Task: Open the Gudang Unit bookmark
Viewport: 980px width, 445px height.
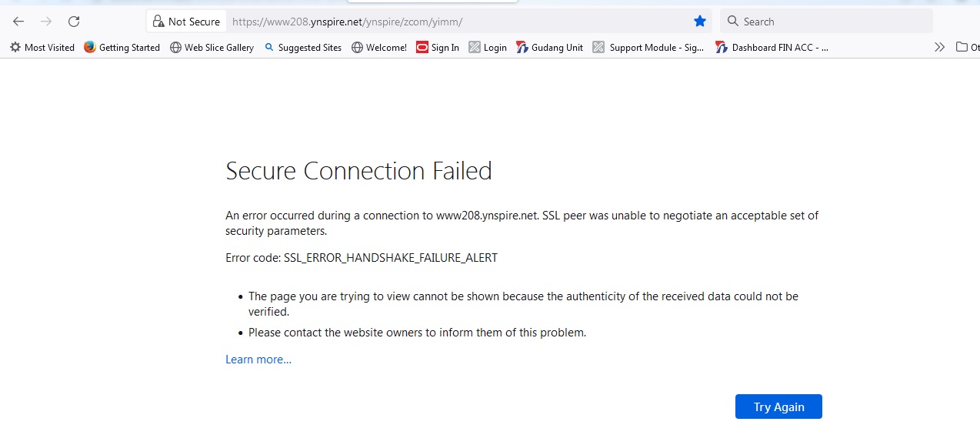Action: (x=550, y=48)
